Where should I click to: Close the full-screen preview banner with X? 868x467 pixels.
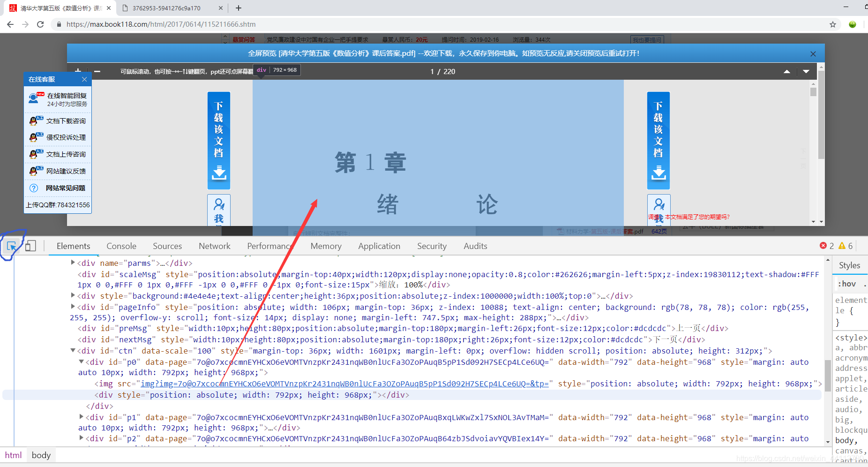point(813,54)
